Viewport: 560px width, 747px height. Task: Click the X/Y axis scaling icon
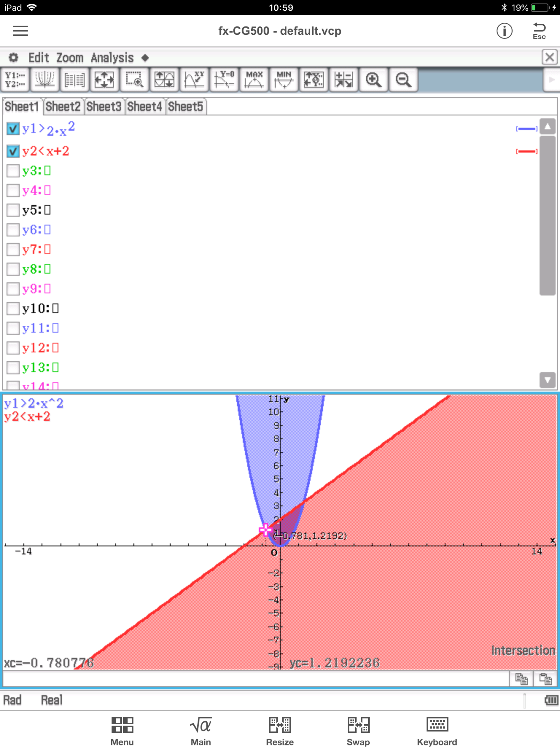[314, 80]
